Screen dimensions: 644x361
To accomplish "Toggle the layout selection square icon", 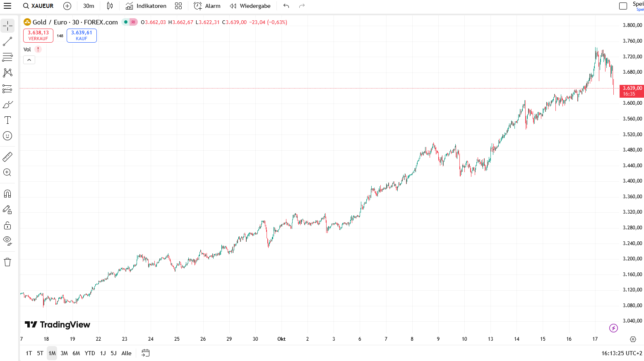I will click(x=623, y=6).
